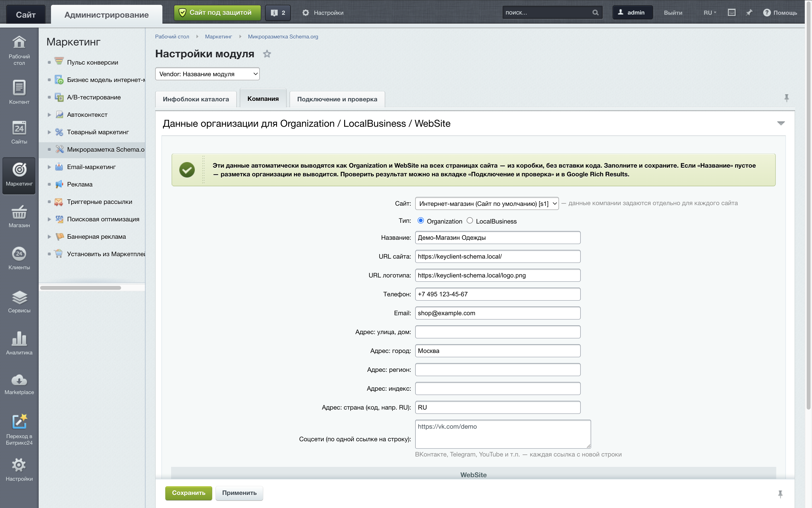Open Vendor module name dropdown
Image resolution: width=812 pixels, height=508 pixels.
pos(207,74)
